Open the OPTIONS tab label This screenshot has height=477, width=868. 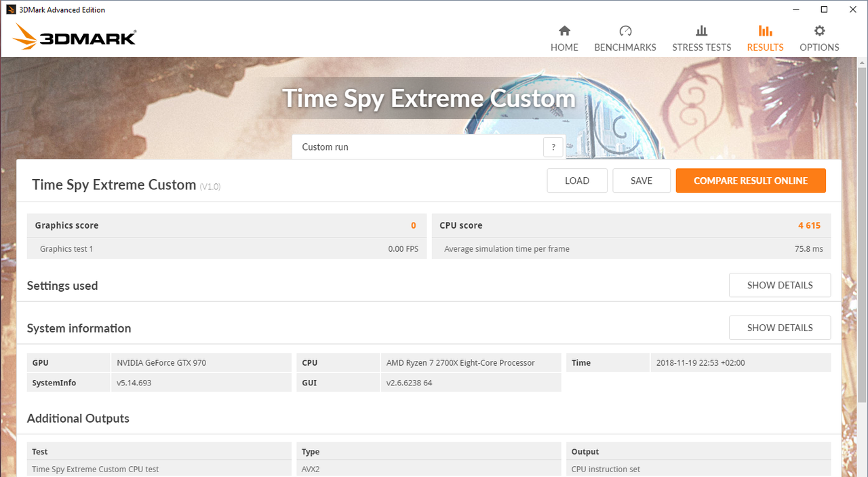[819, 47]
